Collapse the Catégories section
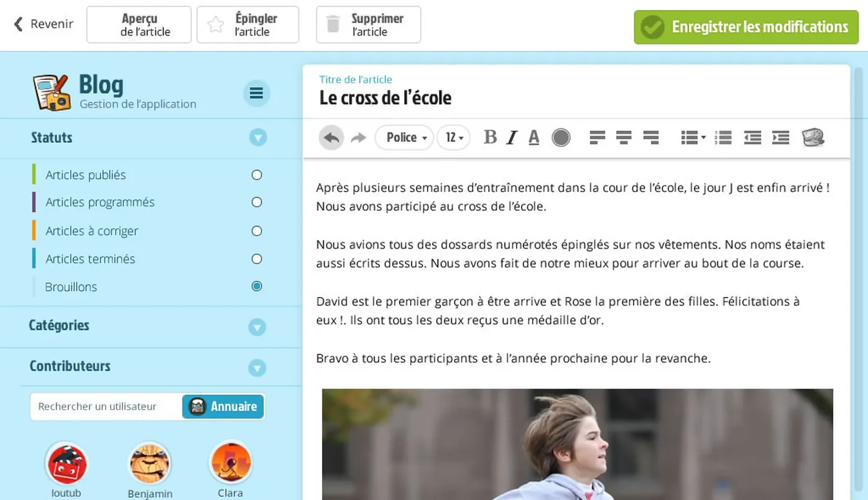The height and width of the screenshot is (500, 868). (257, 327)
